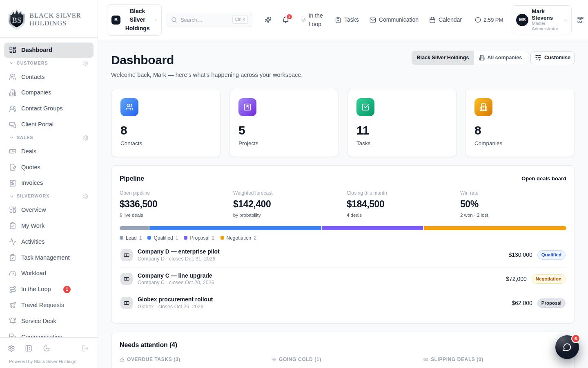Image resolution: width=588 pixels, height=368 pixels.
Task: Click the logout icon in sidebar footer
Action: point(85,348)
